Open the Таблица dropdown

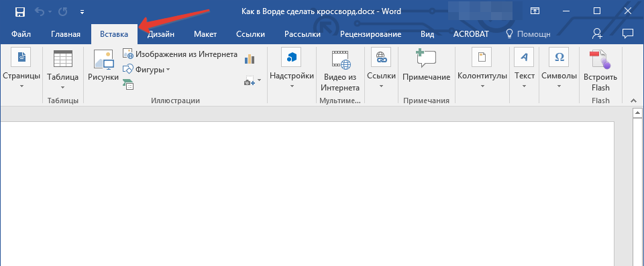click(63, 70)
